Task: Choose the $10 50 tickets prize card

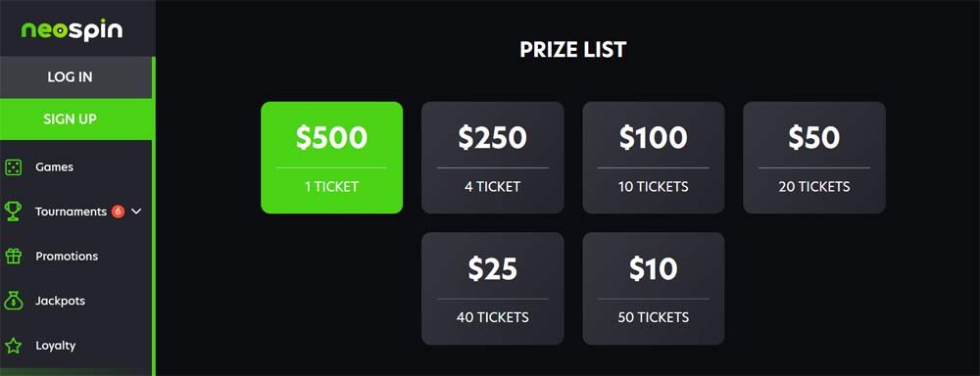Action: point(653,289)
